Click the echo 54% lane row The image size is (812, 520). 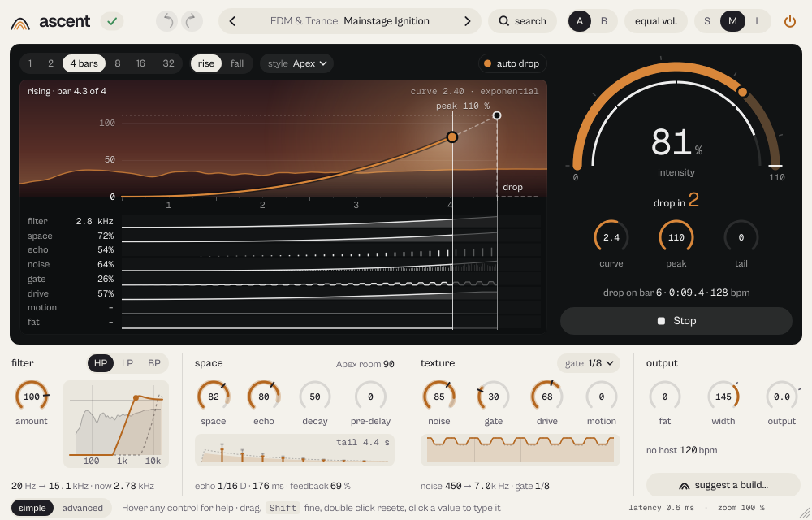click(283, 250)
